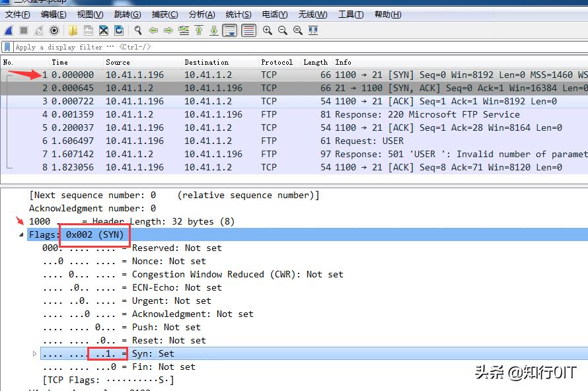Reload this capture file

point(118,30)
